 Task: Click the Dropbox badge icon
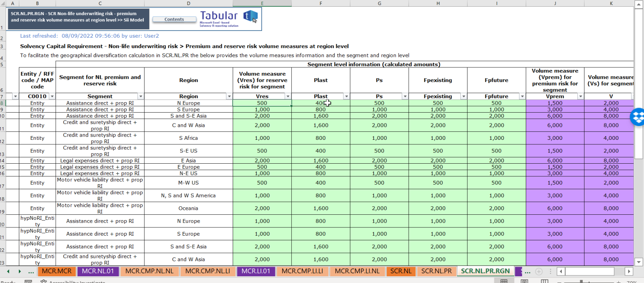[x=638, y=117]
